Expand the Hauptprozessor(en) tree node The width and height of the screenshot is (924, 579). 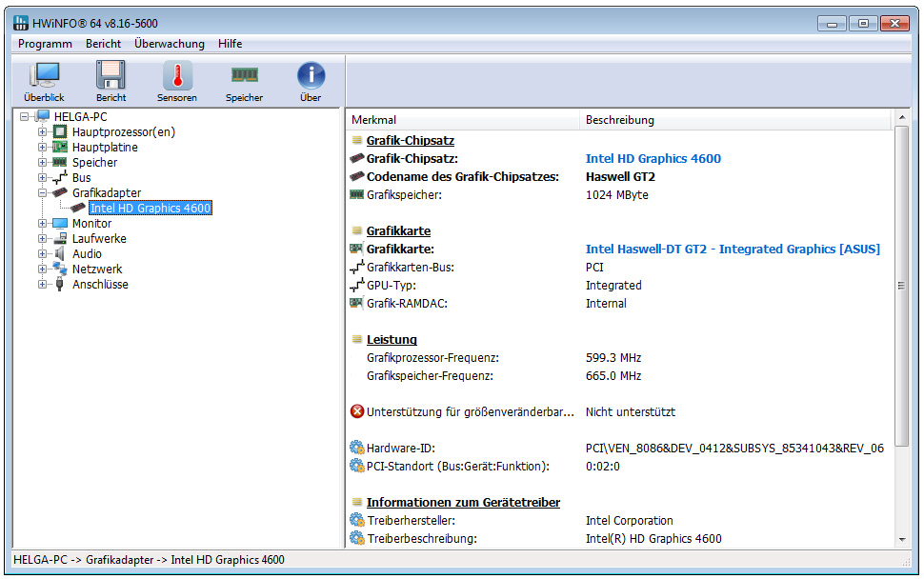[42, 132]
